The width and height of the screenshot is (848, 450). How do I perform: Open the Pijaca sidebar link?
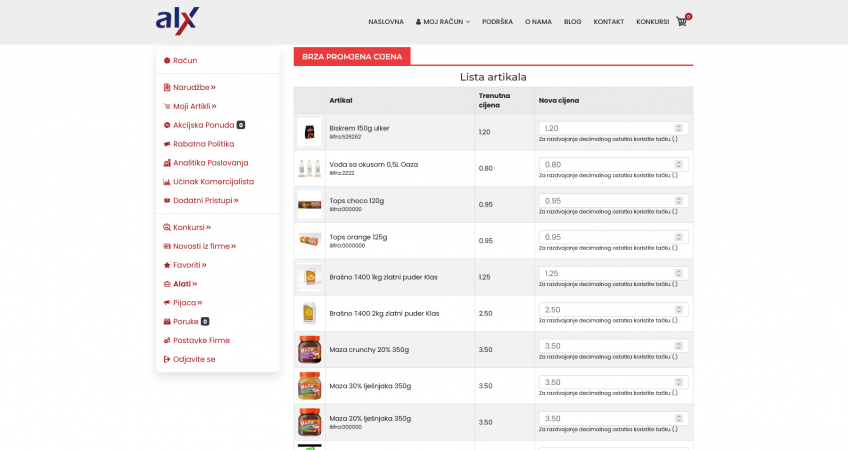pyautogui.click(x=187, y=303)
